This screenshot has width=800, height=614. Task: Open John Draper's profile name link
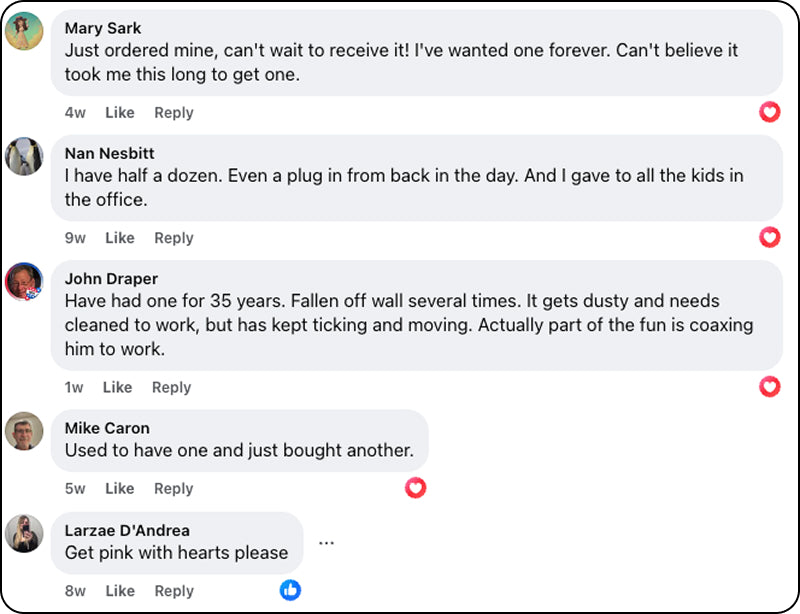tap(111, 279)
